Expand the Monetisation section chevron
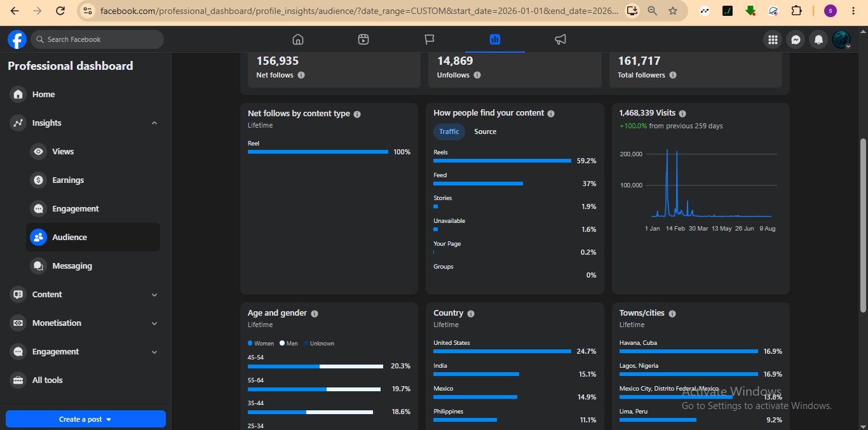This screenshot has height=430, width=868. pyautogui.click(x=154, y=323)
